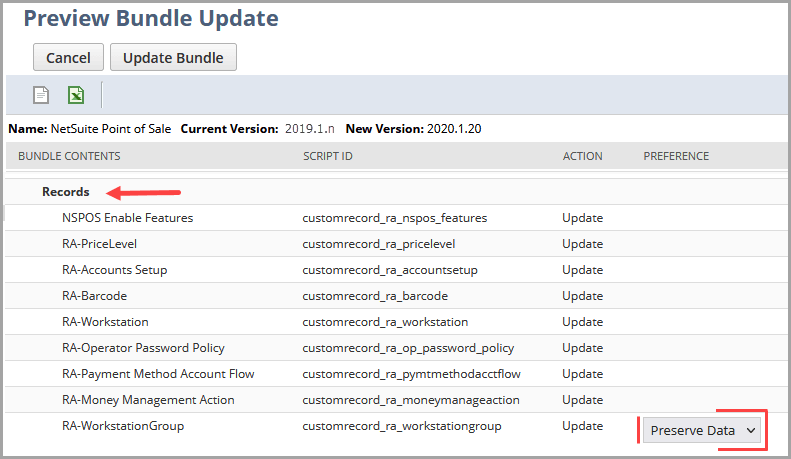
Task: Click script ID customrecord_ra_moneymanageaction
Action: click(x=411, y=400)
